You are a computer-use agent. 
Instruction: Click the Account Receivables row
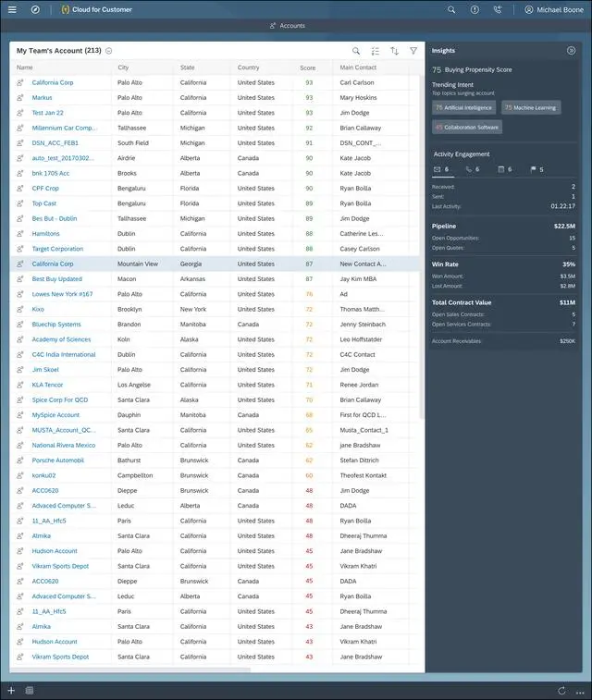click(503, 341)
